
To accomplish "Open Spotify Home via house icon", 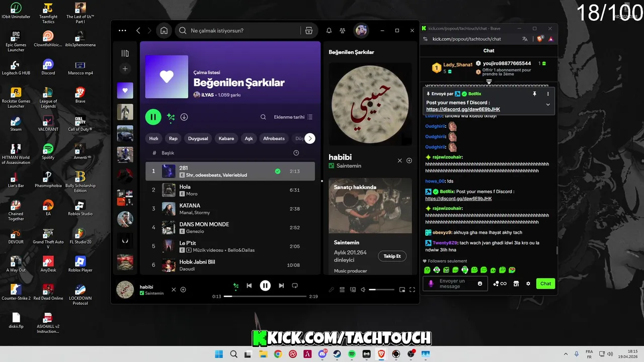I will click(164, 31).
